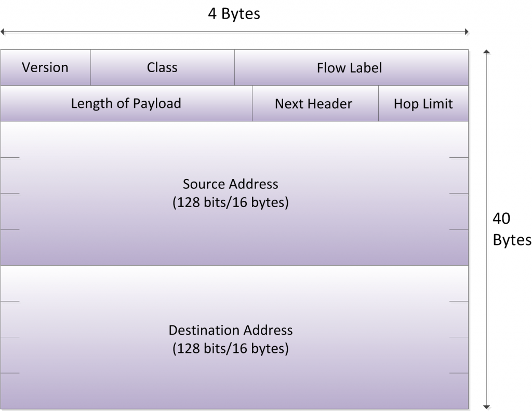Viewport: 532px width, 411px height.
Task: Select the Length of Payload field
Action: 126,103
